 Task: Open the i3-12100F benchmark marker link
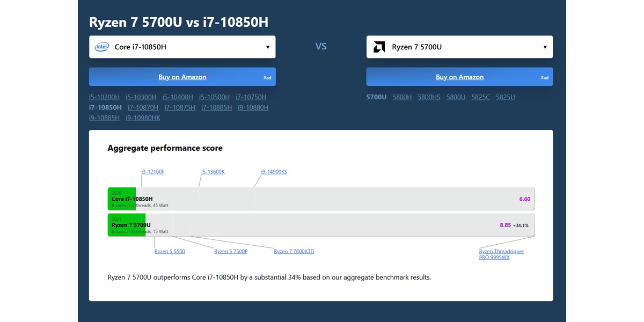coord(153,172)
